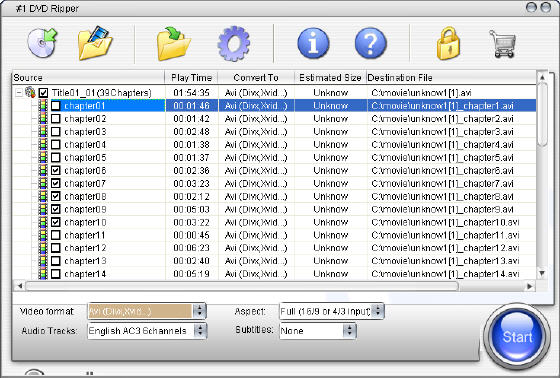
Task: Click the Load DVD disc icon
Action: click(x=42, y=44)
